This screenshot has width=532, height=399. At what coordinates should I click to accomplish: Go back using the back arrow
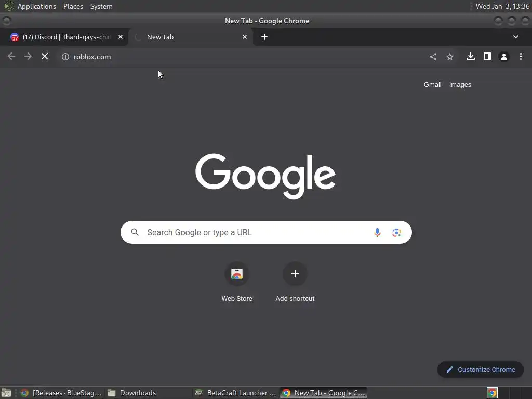[x=11, y=56]
